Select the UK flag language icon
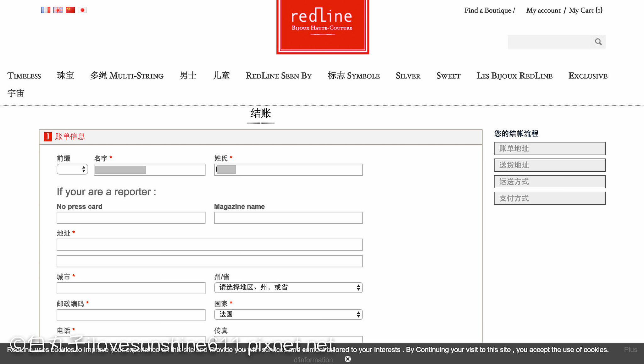Image resolution: width=644 pixels, height=364 pixels. tap(58, 10)
